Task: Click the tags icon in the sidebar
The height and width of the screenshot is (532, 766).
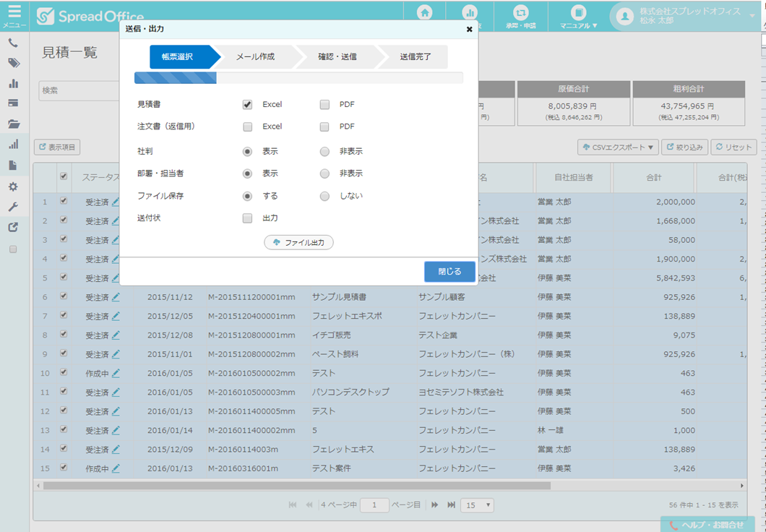Action: coord(14,63)
